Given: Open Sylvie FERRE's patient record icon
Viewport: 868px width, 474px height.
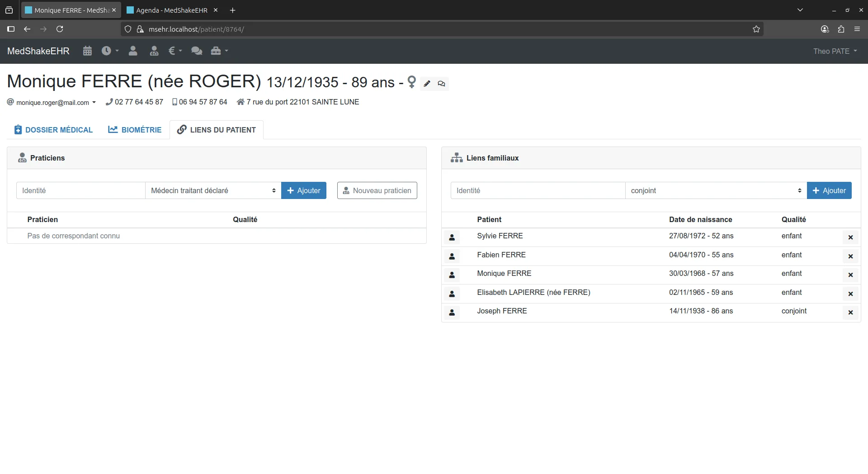Looking at the screenshot, I should pos(452,237).
